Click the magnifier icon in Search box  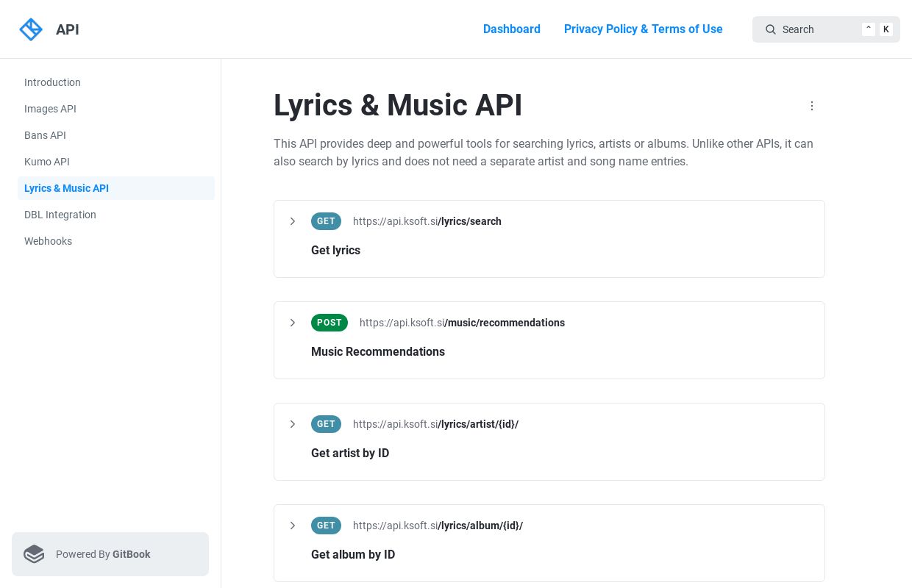pos(771,29)
